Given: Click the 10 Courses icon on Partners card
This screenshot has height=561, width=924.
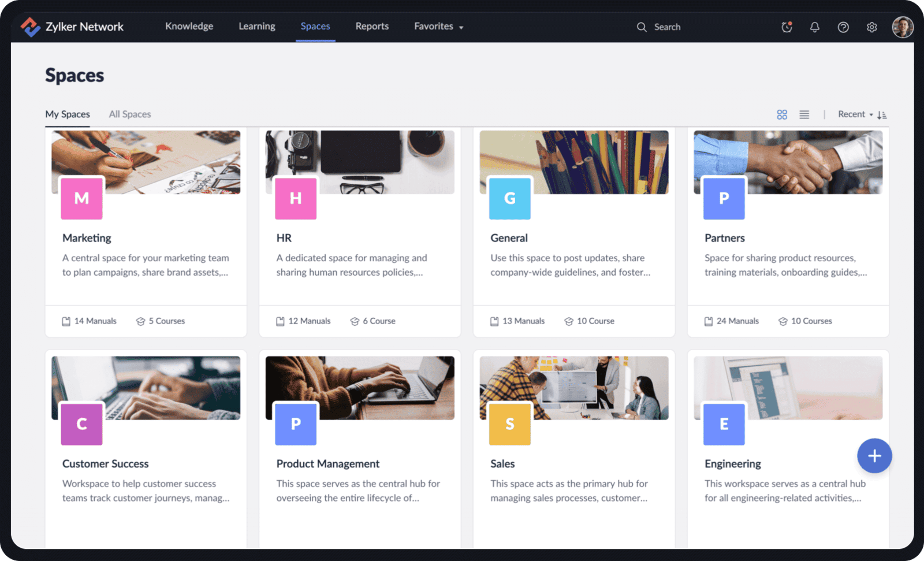Looking at the screenshot, I should pyautogui.click(x=783, y=321).
